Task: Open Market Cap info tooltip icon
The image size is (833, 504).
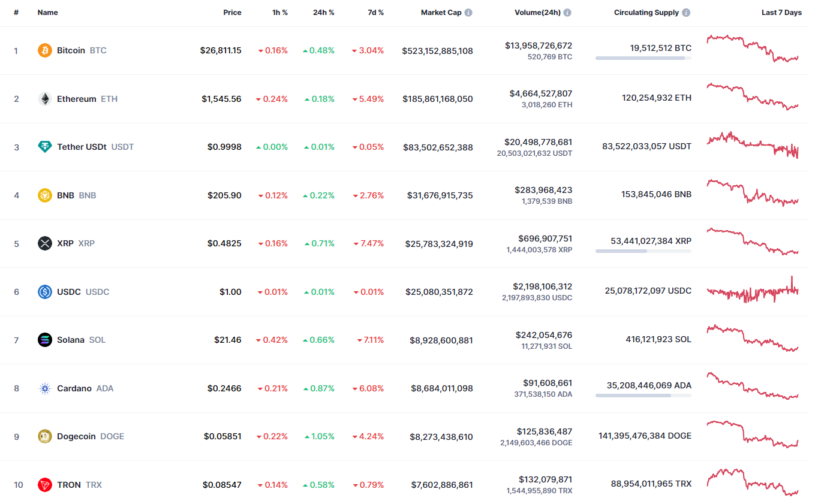Action: click(x=468, y=13)
